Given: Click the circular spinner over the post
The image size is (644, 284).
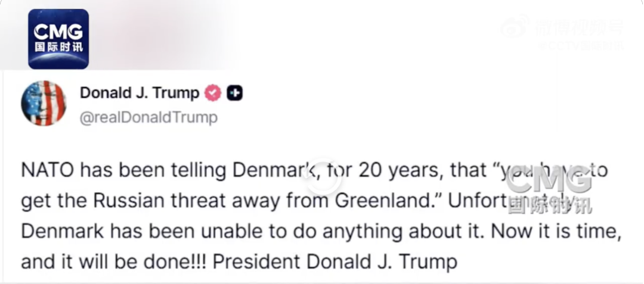Looking at the screenshot, I should 323,171.
